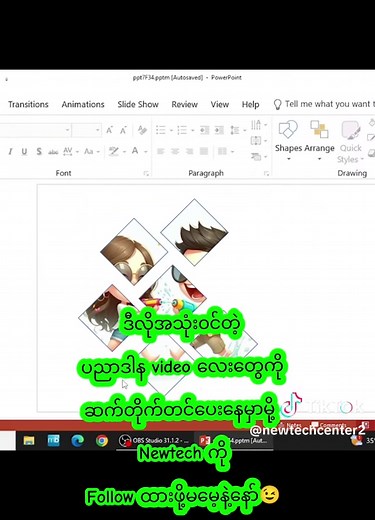Select the top diamond picture on slide
Image resolution: width=375 pixels, height=520 pixels.
(x=194, y=232)
